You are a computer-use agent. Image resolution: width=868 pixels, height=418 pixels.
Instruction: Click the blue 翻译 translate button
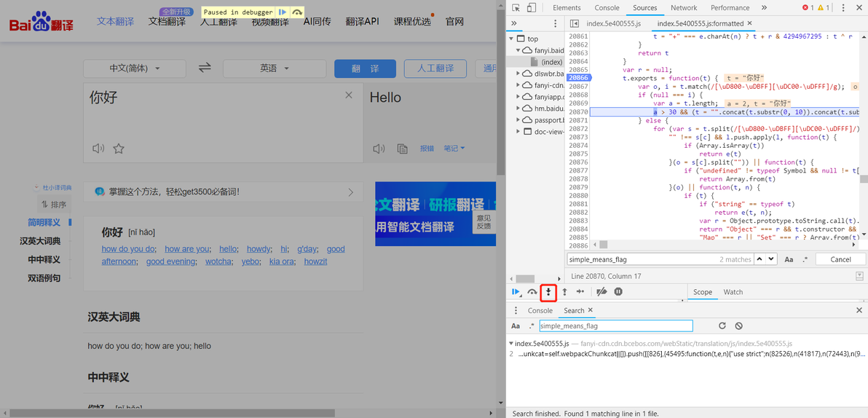click(365, 68)
